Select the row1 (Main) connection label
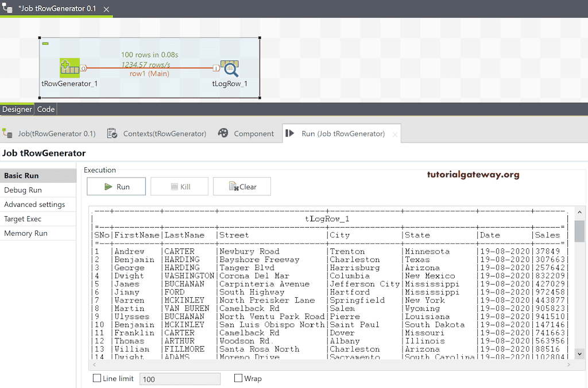The height and width of the screenshot is (388, 588). 149,74
